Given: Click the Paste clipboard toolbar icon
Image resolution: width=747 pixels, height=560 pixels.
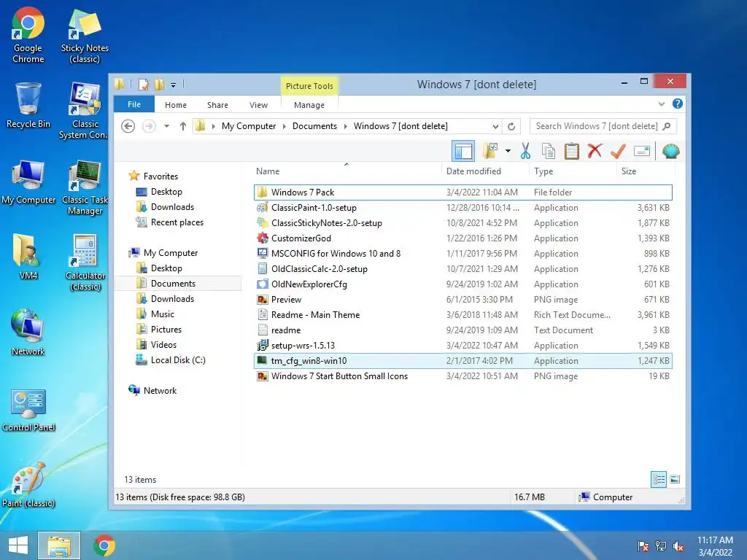Looking at the screenshot, I should pyautogui.click(x=572, y=152).
